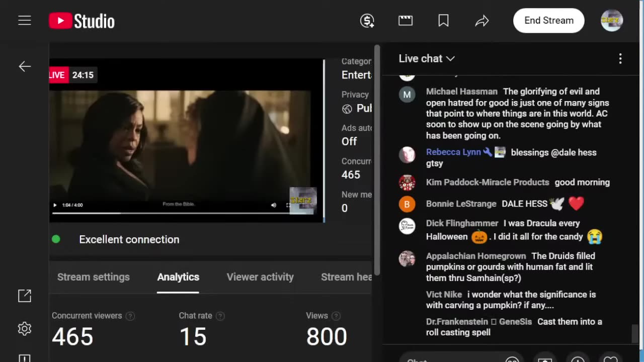Click the bookmark stream marker icon

444,21
